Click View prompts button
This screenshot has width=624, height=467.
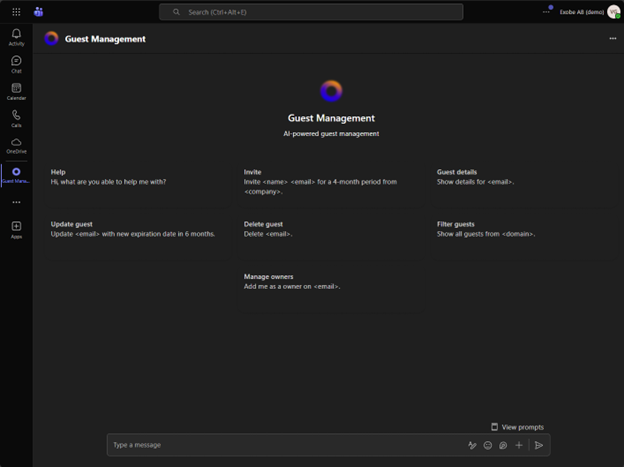click(x=517, y=427)
